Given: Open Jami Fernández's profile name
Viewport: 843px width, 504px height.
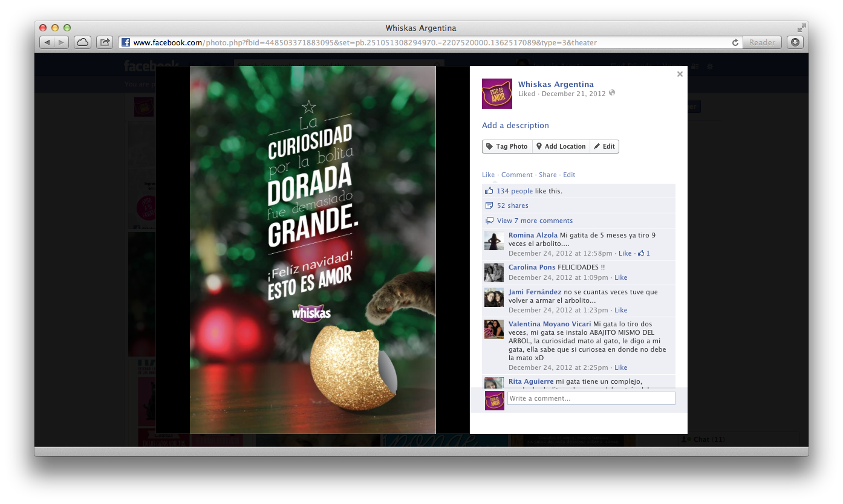Looking at the screenshot, I should 535,292.
